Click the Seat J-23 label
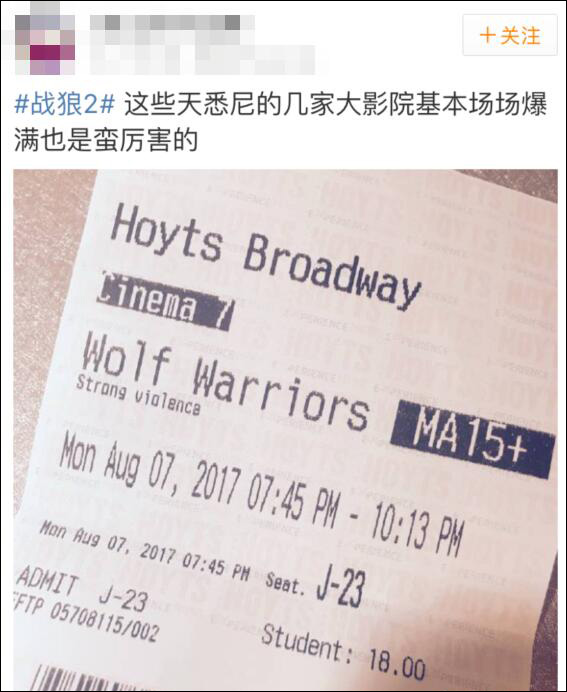 [x=315, y=586]
